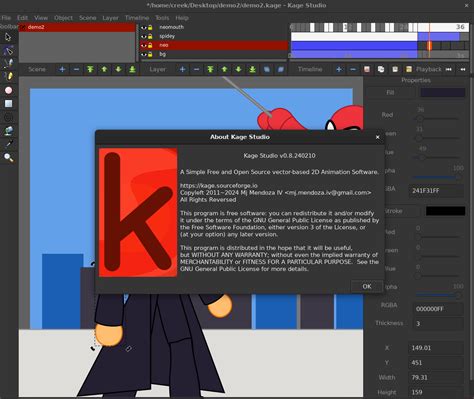The width and height of the screenshot is (474, 399).
Task: Open the black Stroke color swatch
Action: tap(445, 211)
